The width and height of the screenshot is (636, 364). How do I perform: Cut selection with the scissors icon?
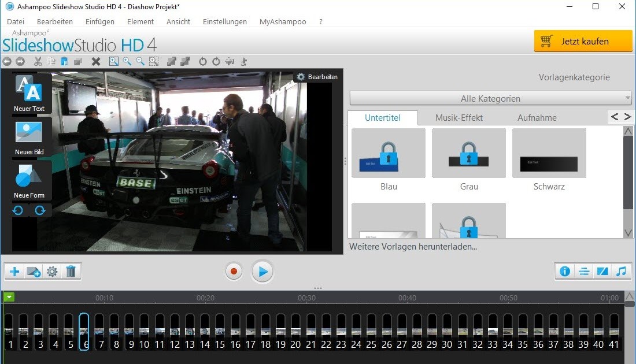pyautogui.click(x=38, y=61)
